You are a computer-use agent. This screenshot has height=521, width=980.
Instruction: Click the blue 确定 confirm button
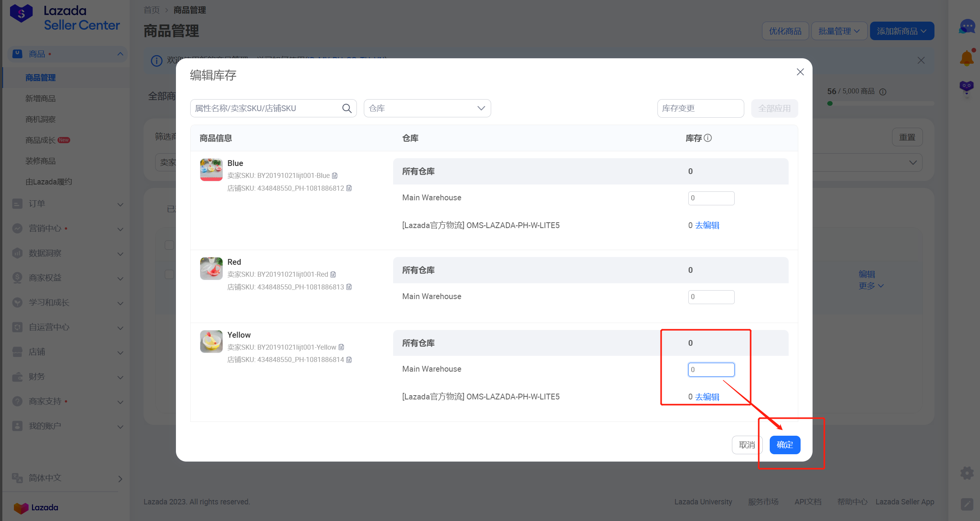coord(785,445)
